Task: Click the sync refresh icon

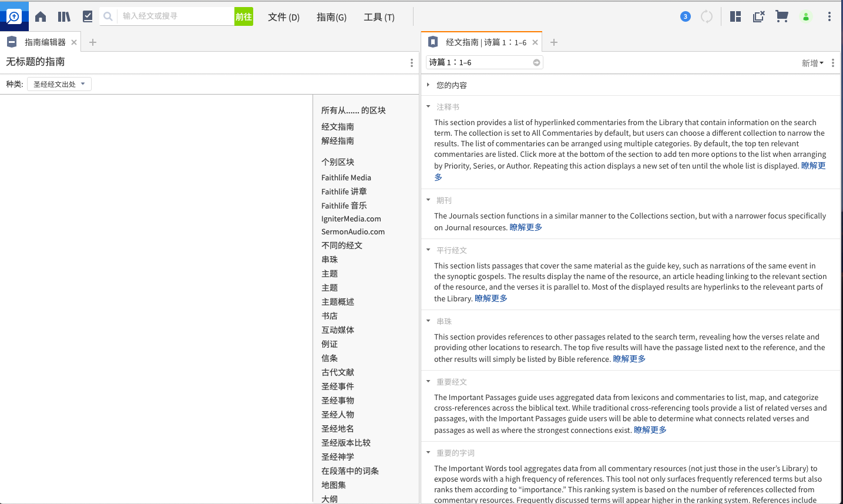Action: (707, 16)
